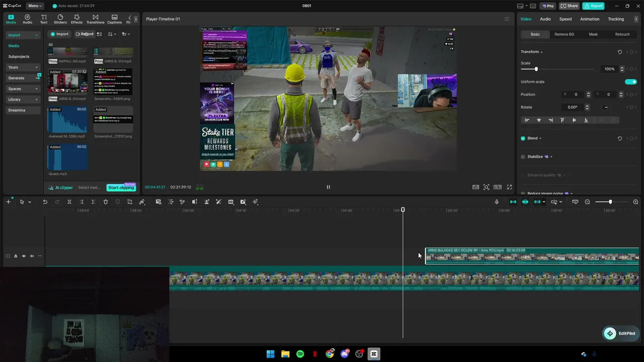The width and height of the screenshot is (644, 362).
Task: Click the Delete right trim icon in the timeline toolbar
Action: point(93,202)
